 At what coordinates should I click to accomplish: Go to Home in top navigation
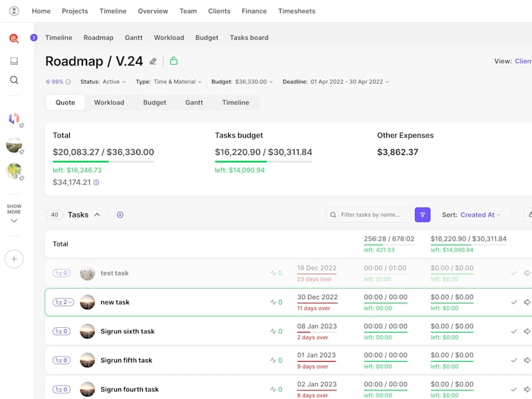point(41,11)
